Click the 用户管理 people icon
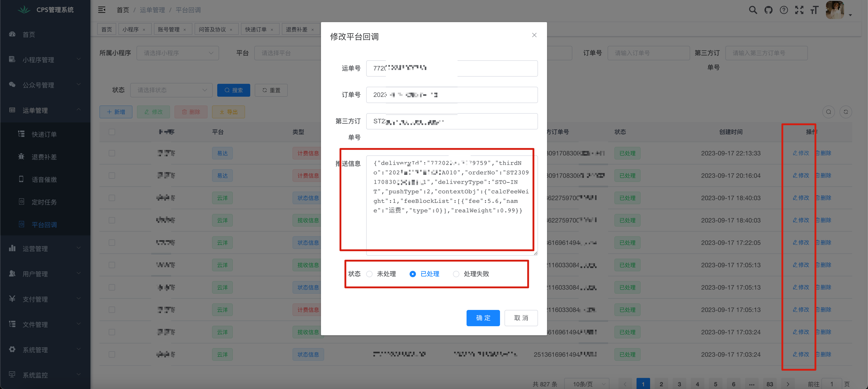The width and height of the screenshot is (868, 389). point(12,273)
